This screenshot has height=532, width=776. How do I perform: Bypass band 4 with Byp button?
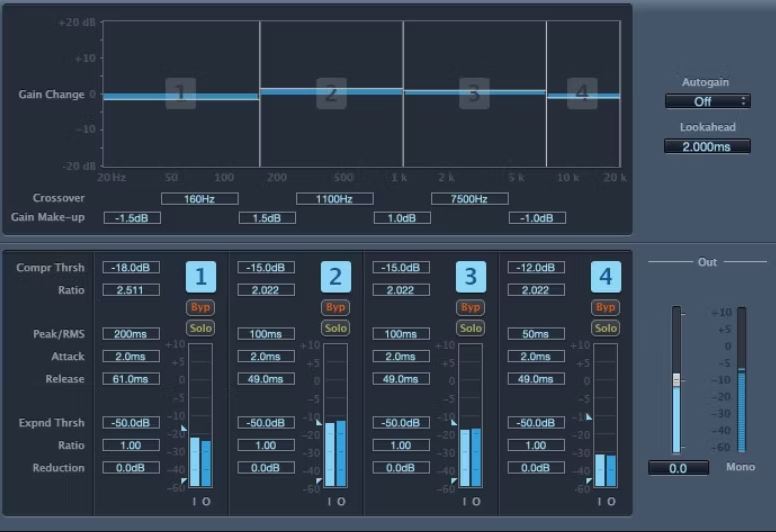(606, 307)
